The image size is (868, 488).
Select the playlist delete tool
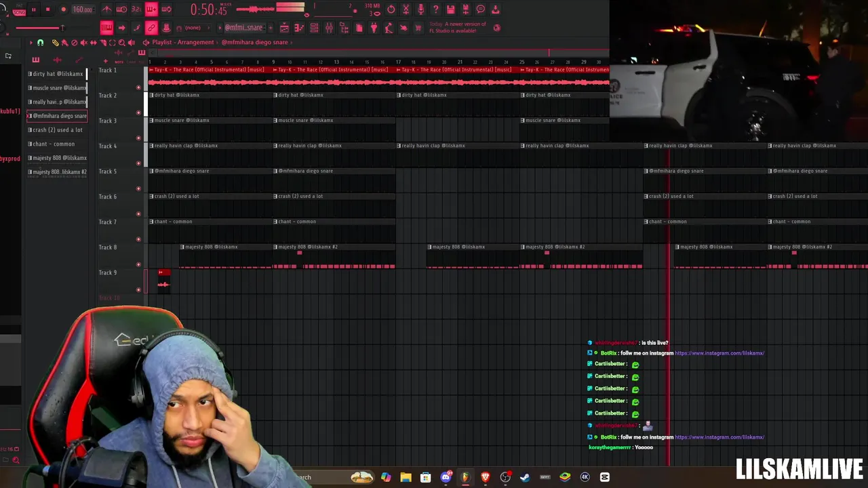[x=74, y=43]
